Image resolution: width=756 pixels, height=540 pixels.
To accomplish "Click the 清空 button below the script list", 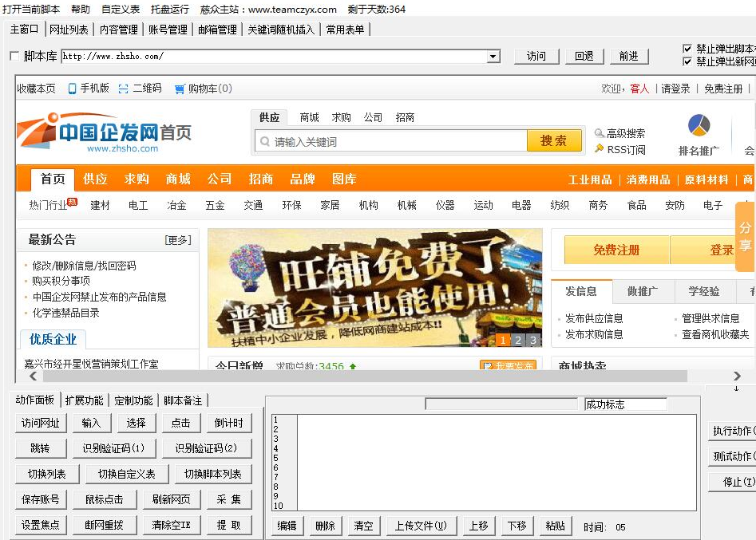I will [x=363, y=526].
